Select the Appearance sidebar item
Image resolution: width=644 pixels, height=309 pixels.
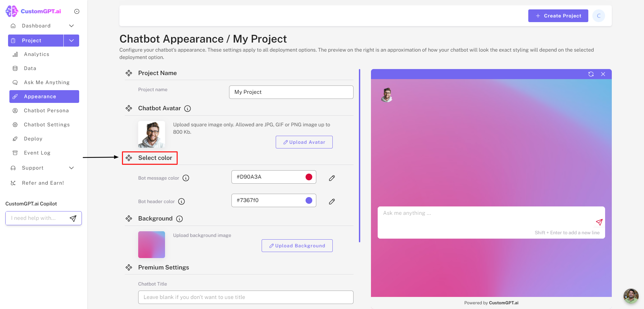(44, 97)
